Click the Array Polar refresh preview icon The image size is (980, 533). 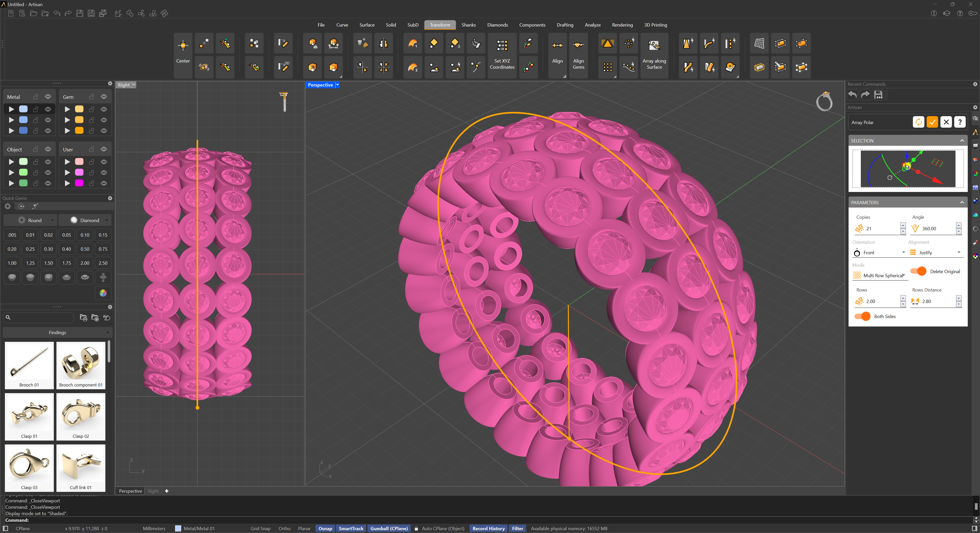[x=918, y=122]
